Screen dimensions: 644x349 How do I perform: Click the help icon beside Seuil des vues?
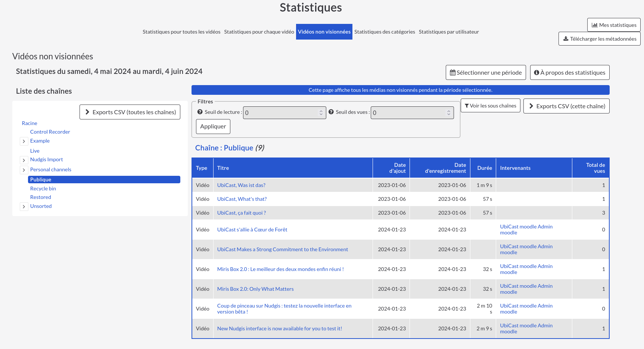tap(331, 112)
